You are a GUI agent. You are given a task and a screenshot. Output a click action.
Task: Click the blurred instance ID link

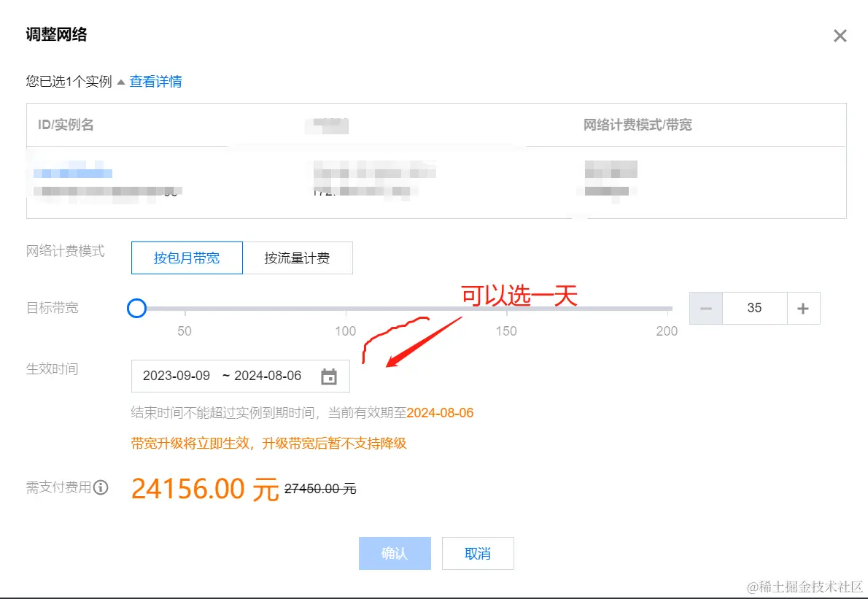click(x=73, y=173)
